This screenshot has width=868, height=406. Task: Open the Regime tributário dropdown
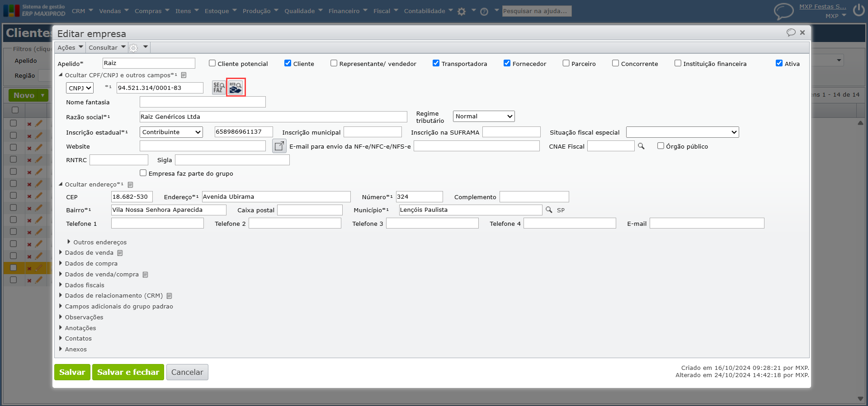pyautogui.click(x=484, y=117)
